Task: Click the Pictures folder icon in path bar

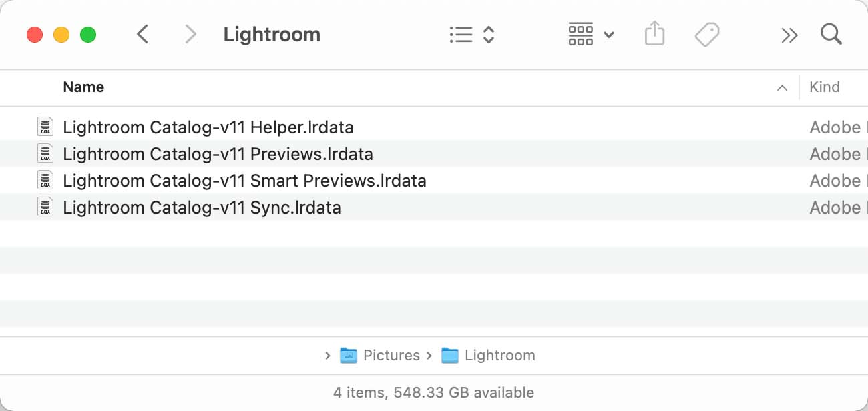Action: click(349, 355)
